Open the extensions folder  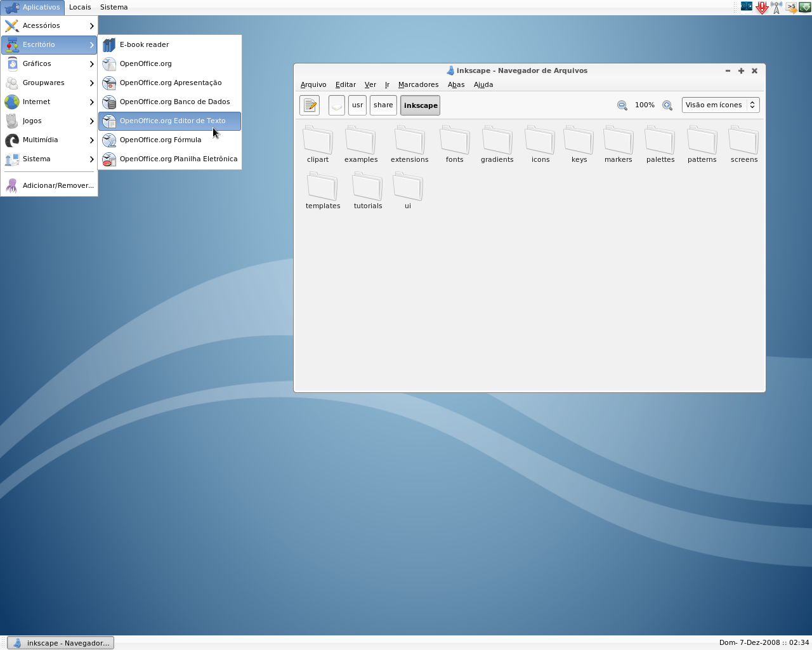click(x=410, y=144)
